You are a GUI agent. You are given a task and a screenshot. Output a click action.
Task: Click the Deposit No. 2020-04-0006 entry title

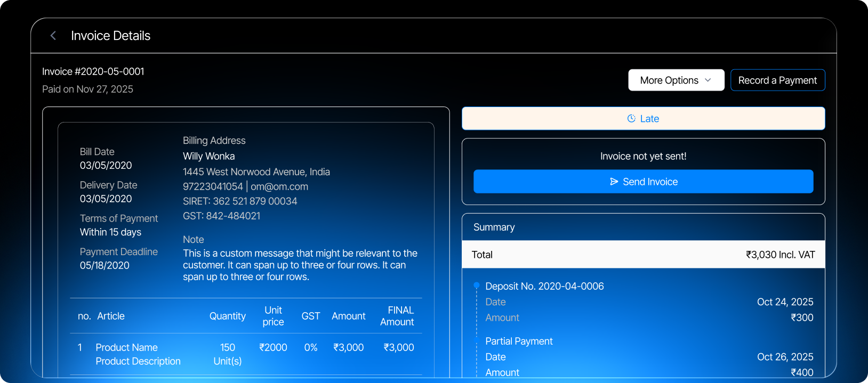544,287
